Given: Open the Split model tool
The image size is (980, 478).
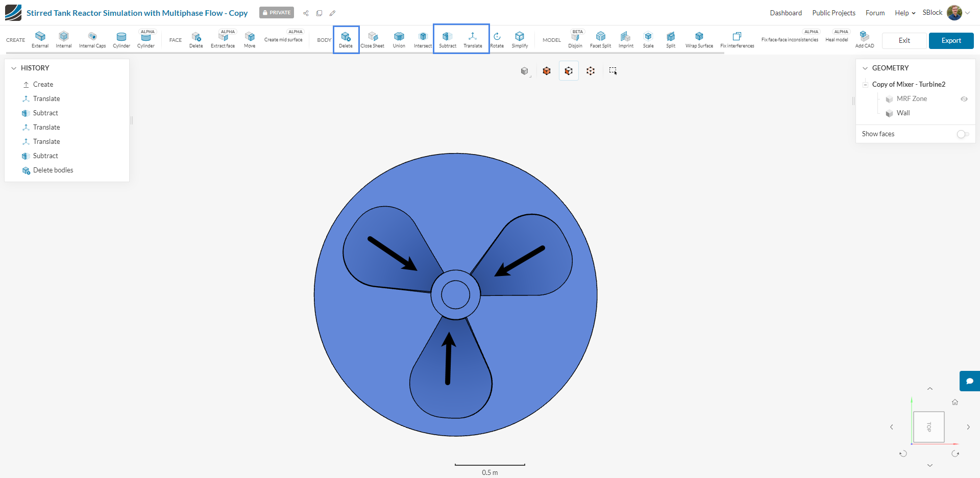Looking at the screenshot, I should coord(671,39).
